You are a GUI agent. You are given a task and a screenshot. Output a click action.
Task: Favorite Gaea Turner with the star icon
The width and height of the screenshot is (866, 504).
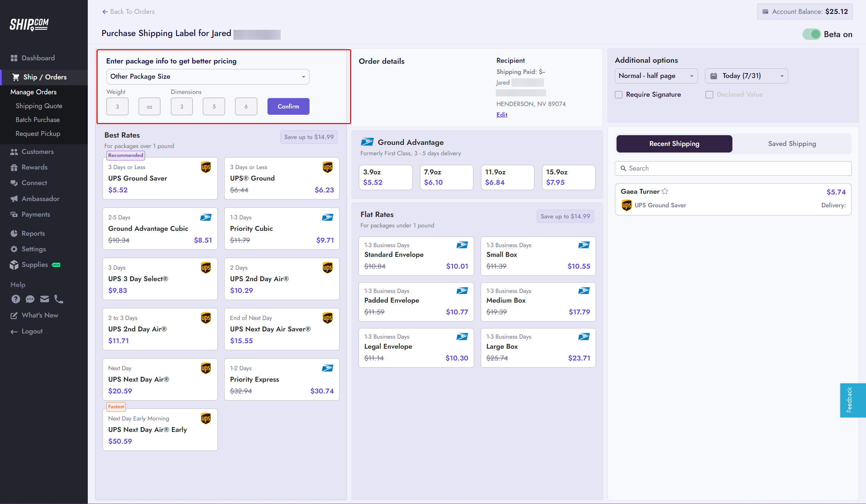pos(665,191)
